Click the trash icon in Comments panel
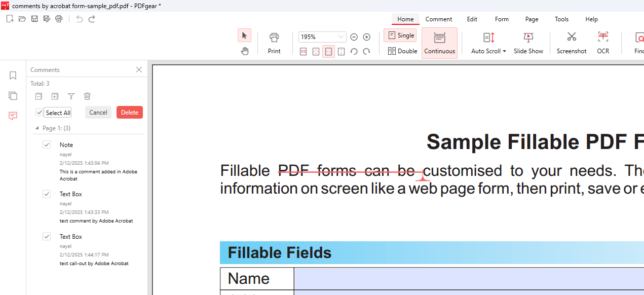This screenshot has height=295, width=644. [x=87, y=96]
